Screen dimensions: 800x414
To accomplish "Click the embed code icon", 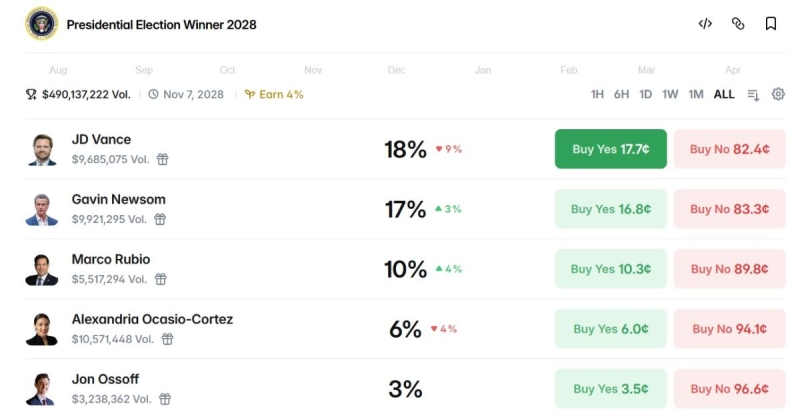I will pos(705,24).
